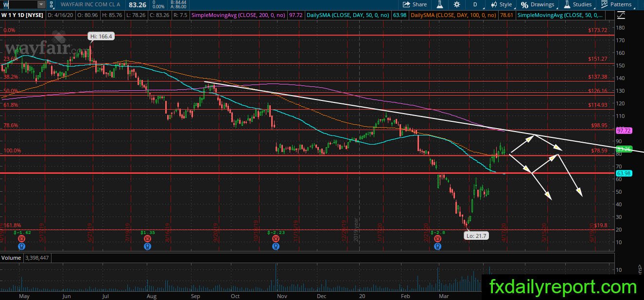
Task: Click the price axis scale icon under Patterns
Action: [x=620, y=15]
